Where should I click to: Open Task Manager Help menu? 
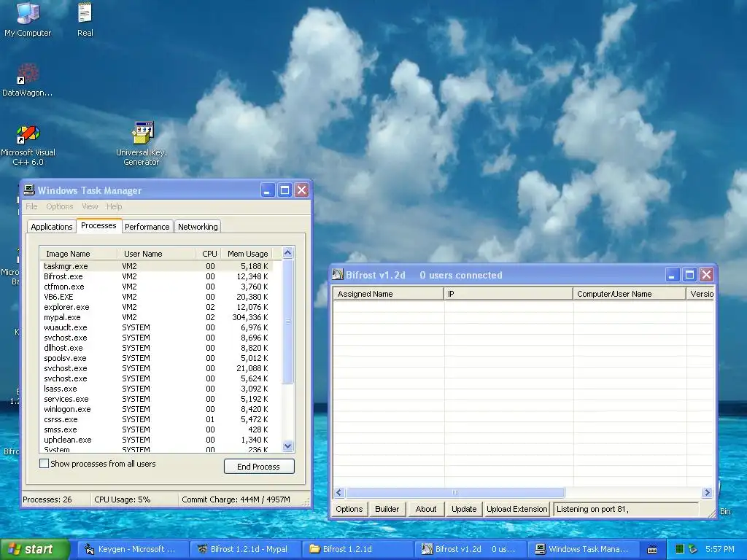114,206
